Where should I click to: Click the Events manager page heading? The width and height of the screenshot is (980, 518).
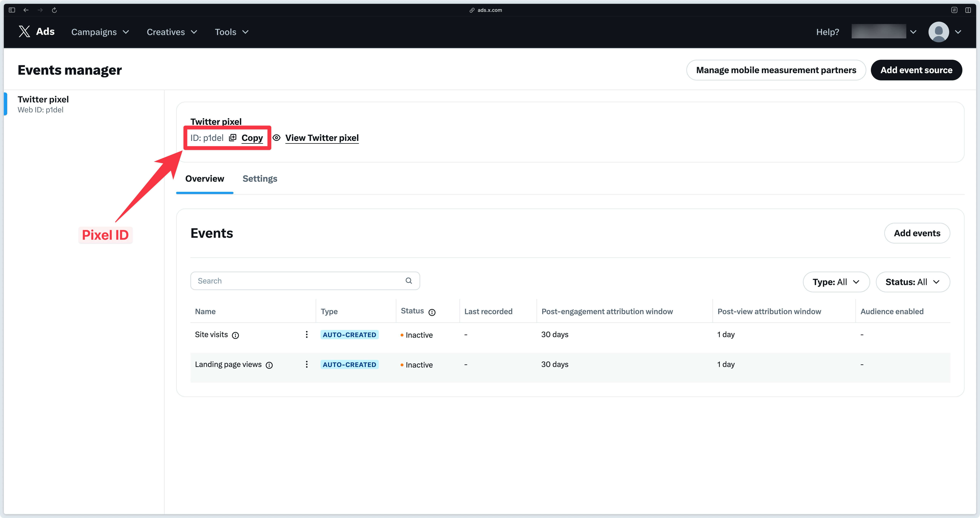(x=70, y=70)
